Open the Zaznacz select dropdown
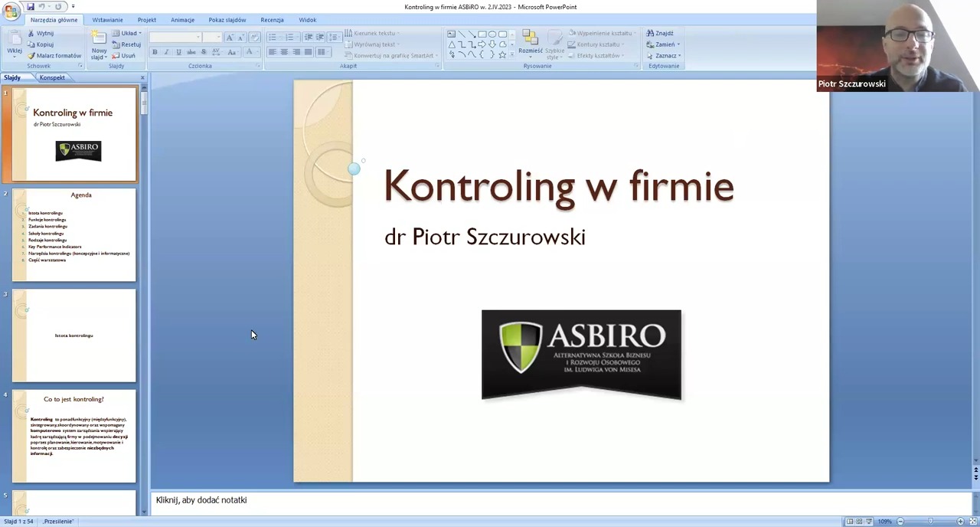This screenshot has height=527, width=980. 664,56
